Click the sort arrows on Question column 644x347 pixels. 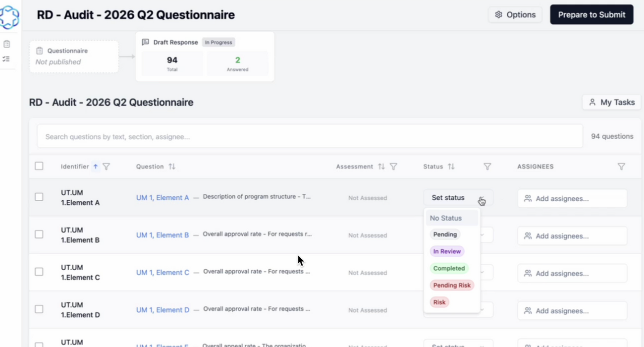point(172,167)
